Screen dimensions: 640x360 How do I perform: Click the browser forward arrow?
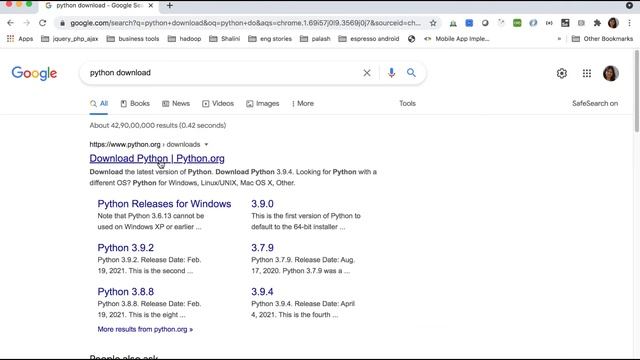click(x=27, y=23)
